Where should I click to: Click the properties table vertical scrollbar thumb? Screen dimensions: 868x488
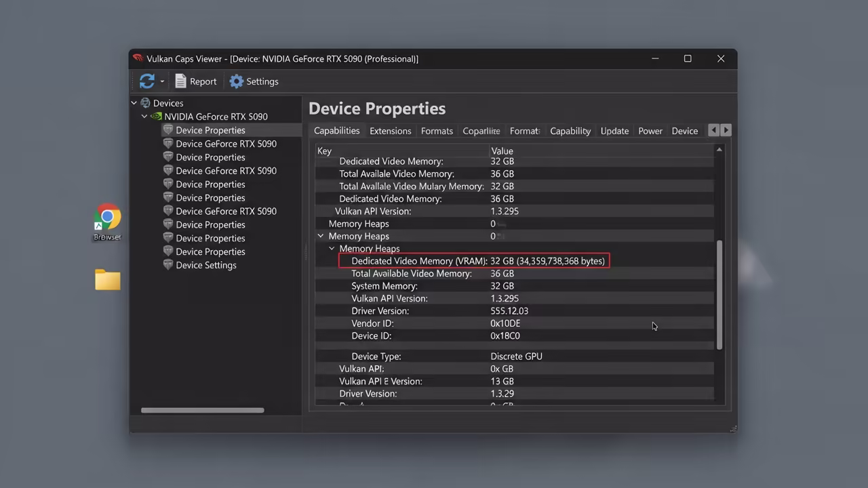tap(719, 295)
